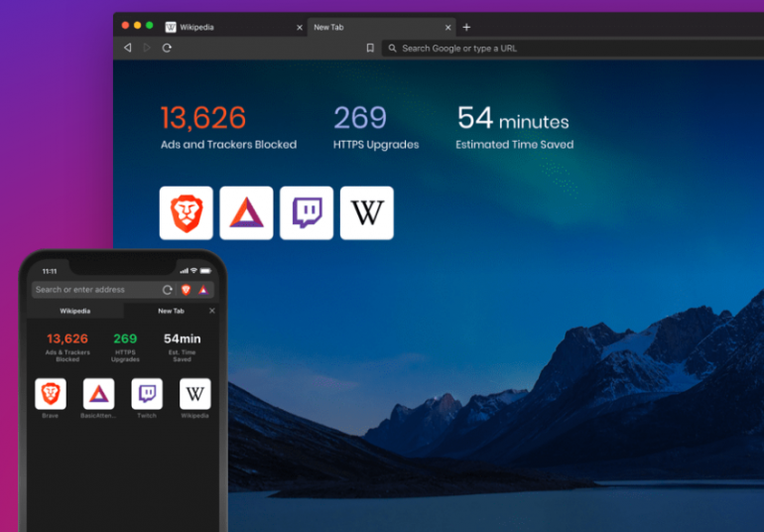
Task: Click the green maximize window button
Action: coord(150,26)
